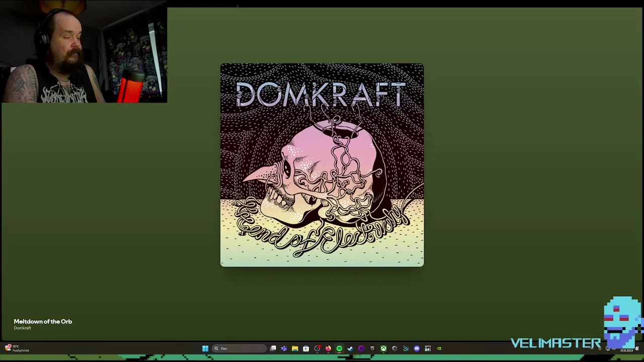Image resolution: width=644 pixels, height=362 pixels.
Task: Open the Domkraft artist link under the song title
Action: point(22,328)
